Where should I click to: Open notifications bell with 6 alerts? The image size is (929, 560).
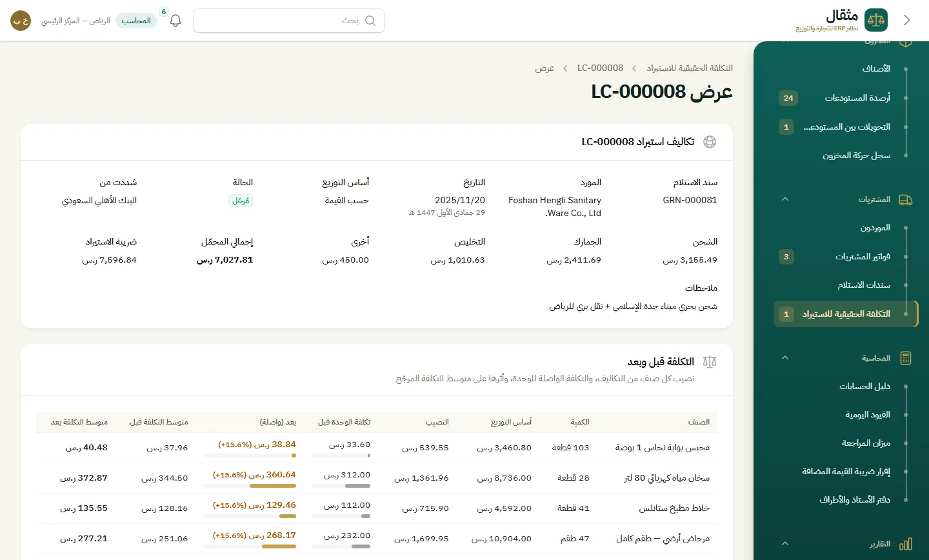pyautogui.click(x=175, y=21)
